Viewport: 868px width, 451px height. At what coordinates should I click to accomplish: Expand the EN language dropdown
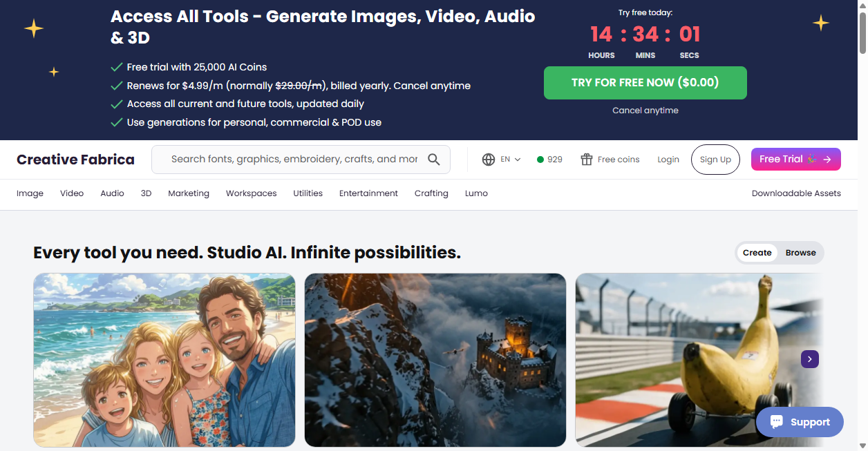tap(511, 160)
